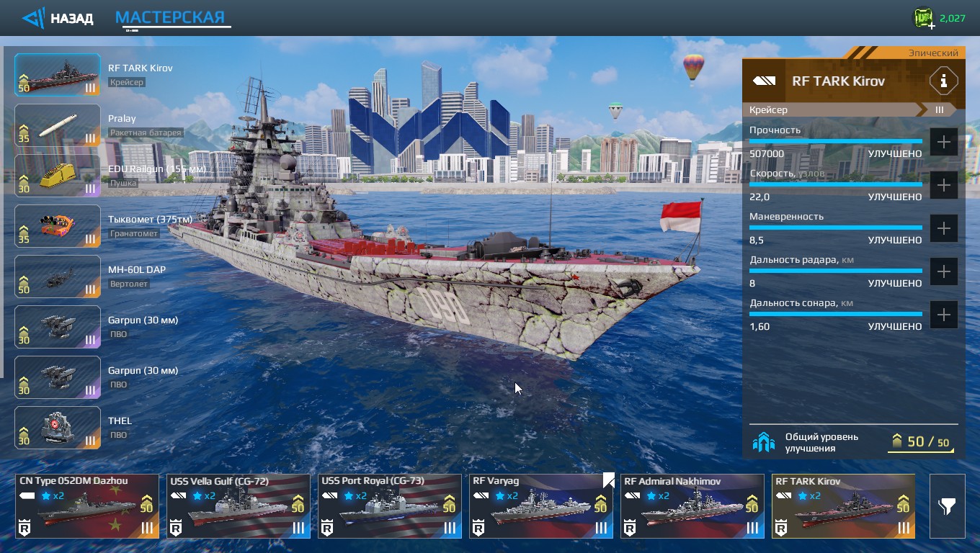Image resolution: width=980 pixels, height=553 pixels.
Task: Select the MH-60L DAP helicopter slot
Action: coord(58,276)
